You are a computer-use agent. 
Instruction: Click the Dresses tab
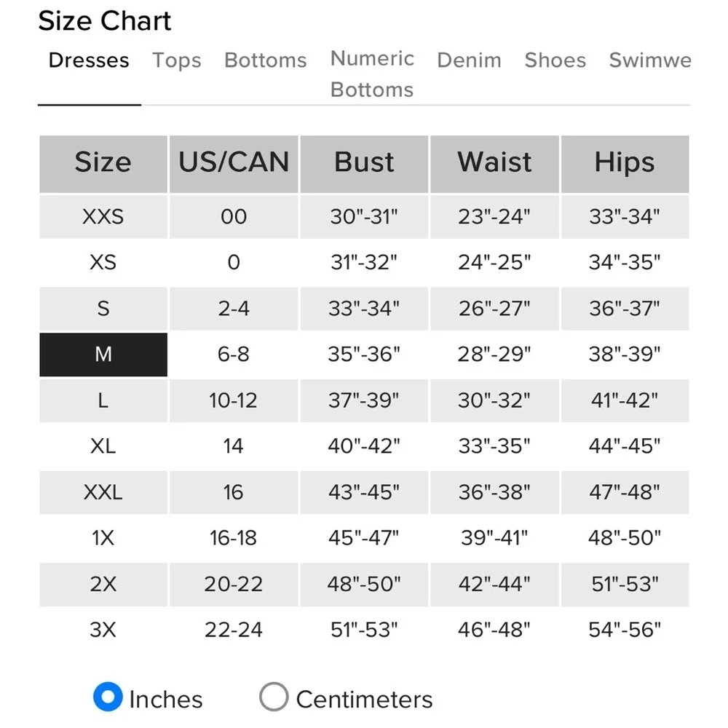point(89,60)
